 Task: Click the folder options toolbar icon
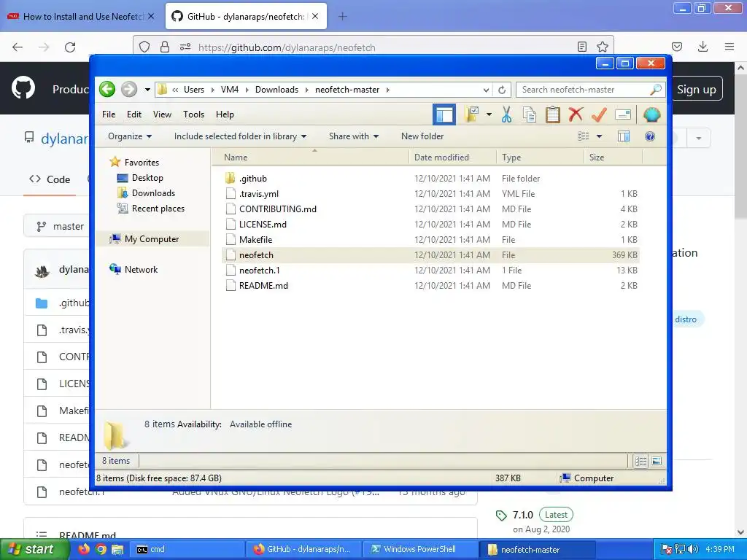point(472,114)
